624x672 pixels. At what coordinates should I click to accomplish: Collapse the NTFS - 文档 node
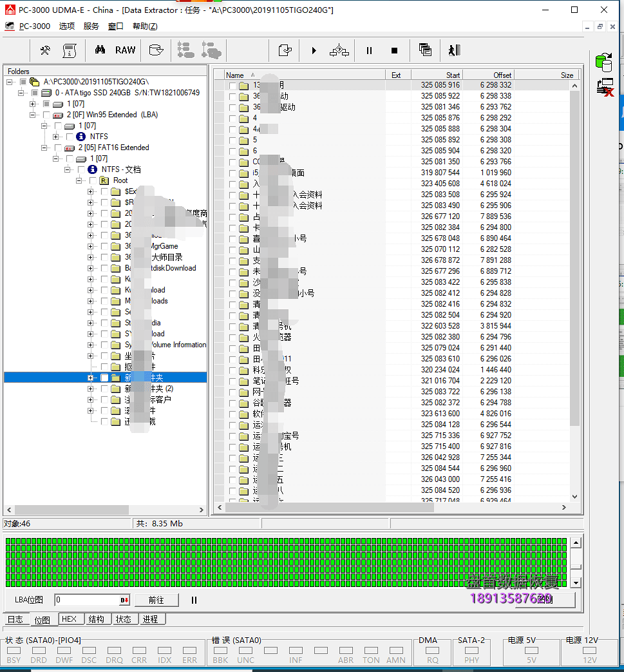pos(67,169)
